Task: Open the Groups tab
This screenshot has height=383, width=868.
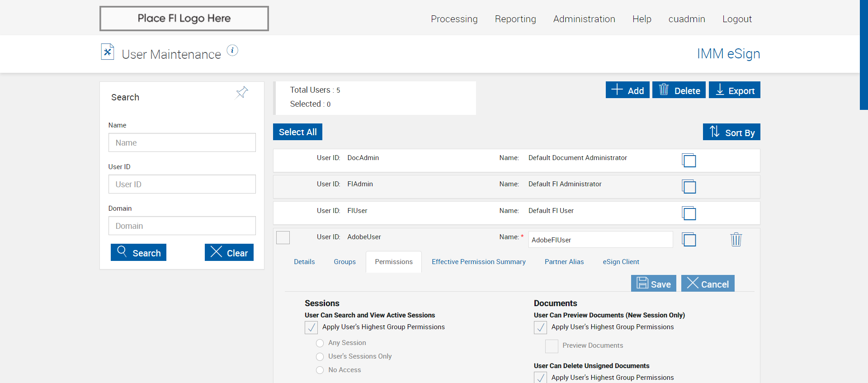Action: point(344,262)
